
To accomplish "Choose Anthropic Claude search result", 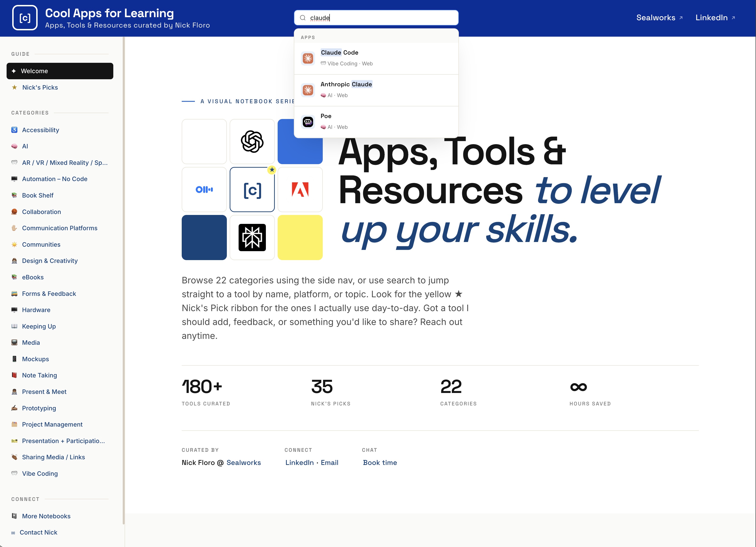I will [376, 90].
